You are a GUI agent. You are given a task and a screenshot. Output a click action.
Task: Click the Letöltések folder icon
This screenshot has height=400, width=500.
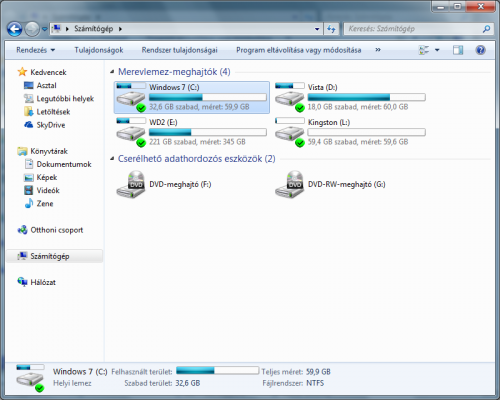(x=28, y=111)
